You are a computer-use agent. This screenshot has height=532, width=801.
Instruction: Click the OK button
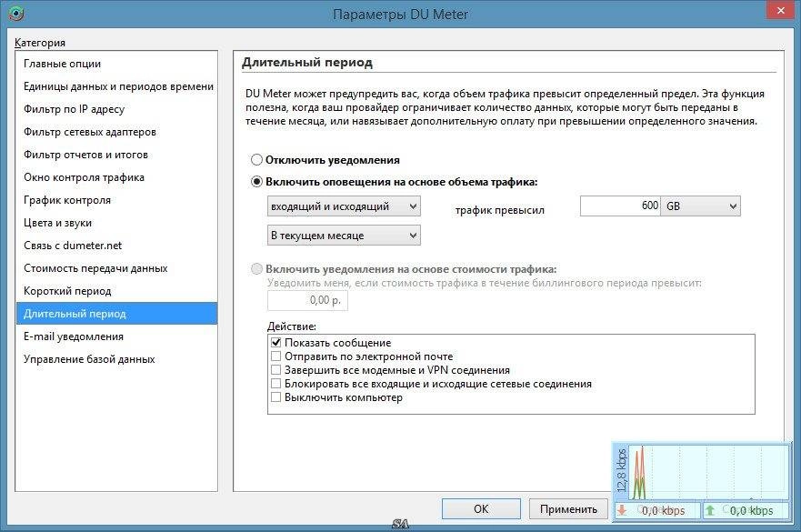pyautogui.click(x=481, y=509)
